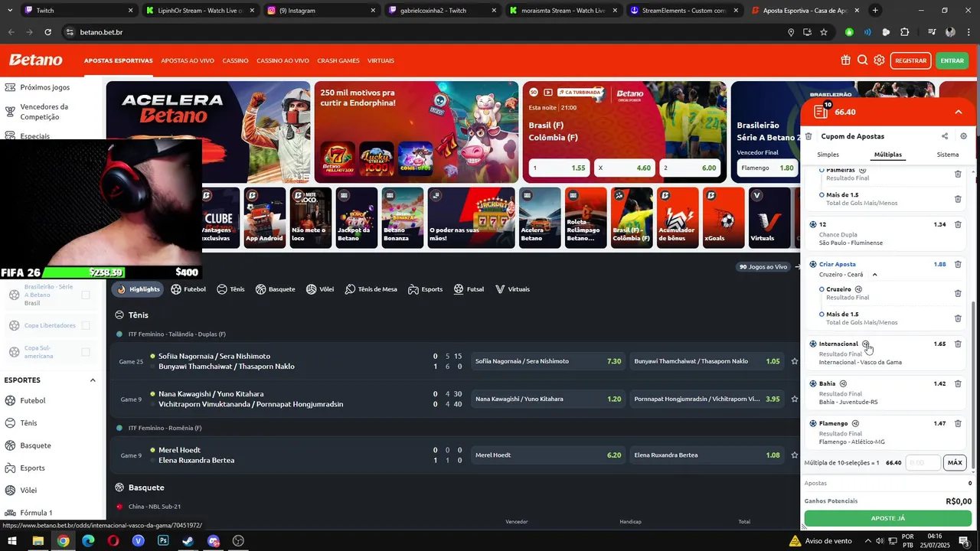980x551 pixels.
Task: Go to CASSINO AO VIVO section
Action: [x=283, y=60]
